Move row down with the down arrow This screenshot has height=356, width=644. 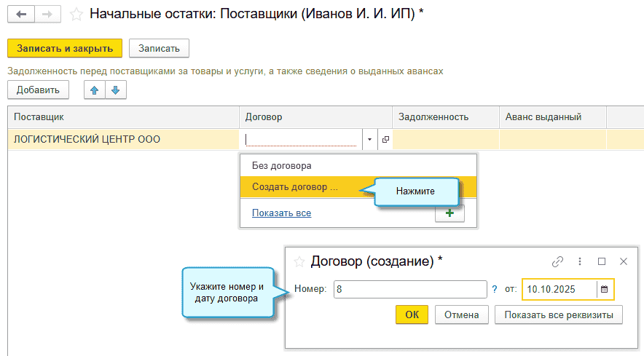coord(117,90)
